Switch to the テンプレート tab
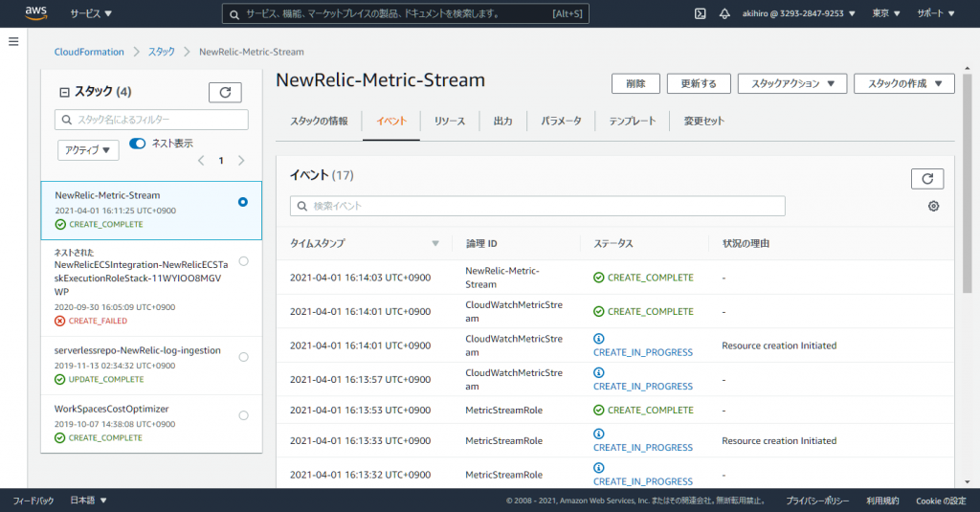 click(x=633, y=122)
